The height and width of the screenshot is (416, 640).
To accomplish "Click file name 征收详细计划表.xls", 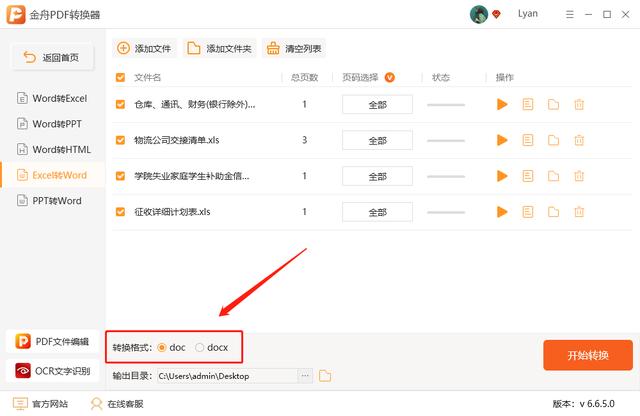I will pyautogui.click(x=172, y=212).
